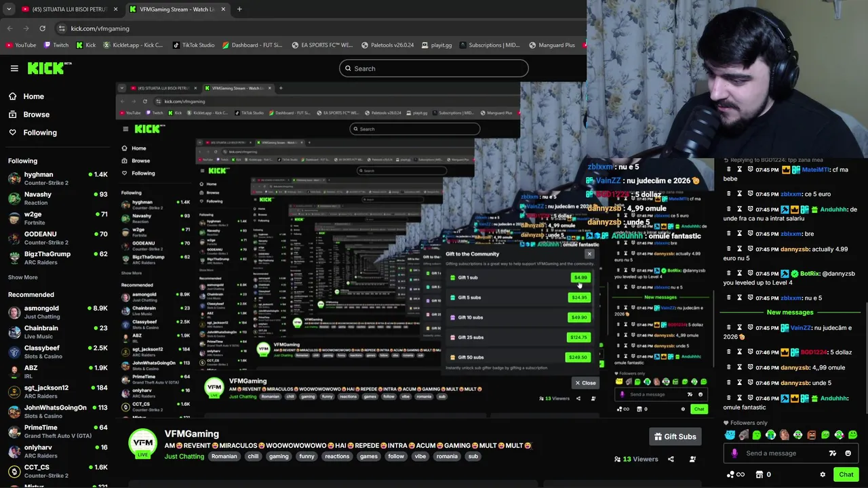Open the Manguard Plus bookmark
The height and width of the screenshot is (488, 868).
point(551,45)
